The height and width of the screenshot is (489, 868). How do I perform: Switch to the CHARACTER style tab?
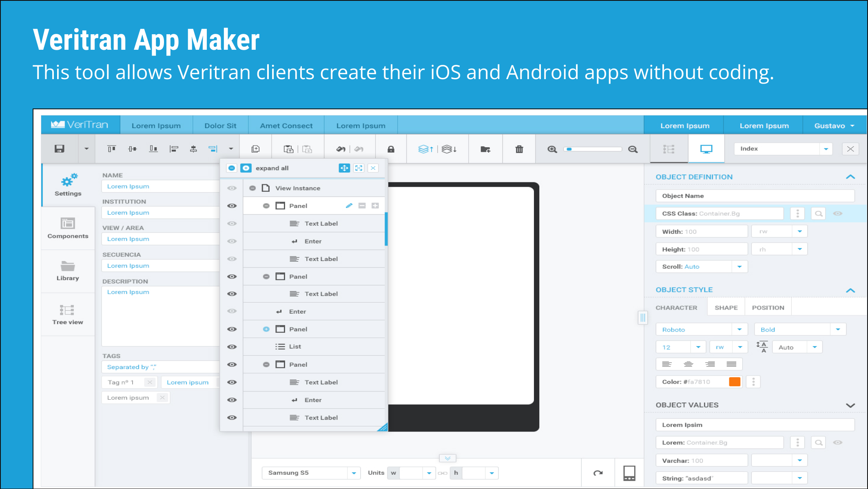[x=676, y=308]
